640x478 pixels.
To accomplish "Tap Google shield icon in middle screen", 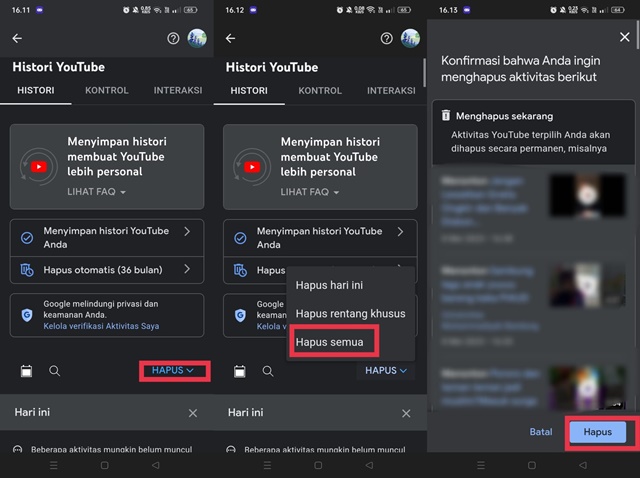I will pyautogui.click(x=240, y=315).
